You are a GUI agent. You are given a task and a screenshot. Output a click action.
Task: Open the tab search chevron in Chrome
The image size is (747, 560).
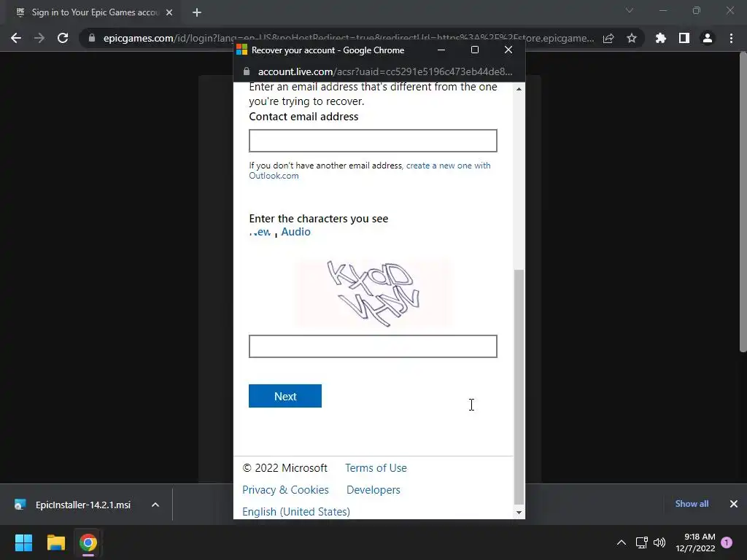(630, 10)
